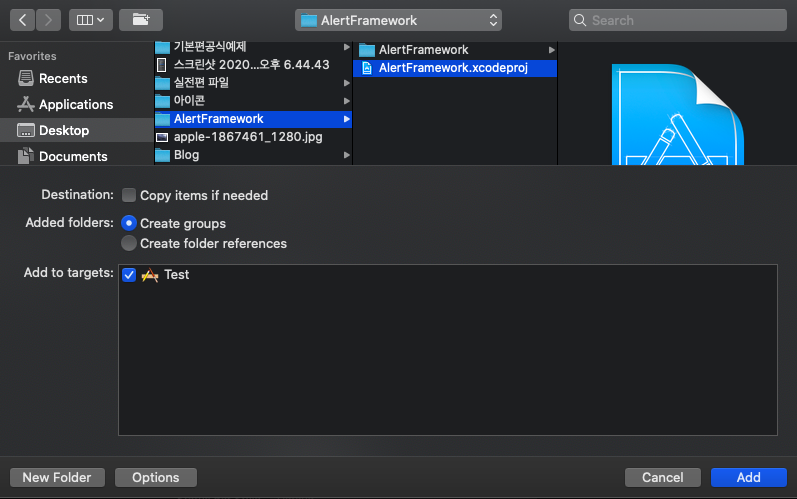Expand the highlighted AlertFramework row arrow
The width and height of the screenshot is (797, 499).
pyautogui.click(x=347, y=119)
